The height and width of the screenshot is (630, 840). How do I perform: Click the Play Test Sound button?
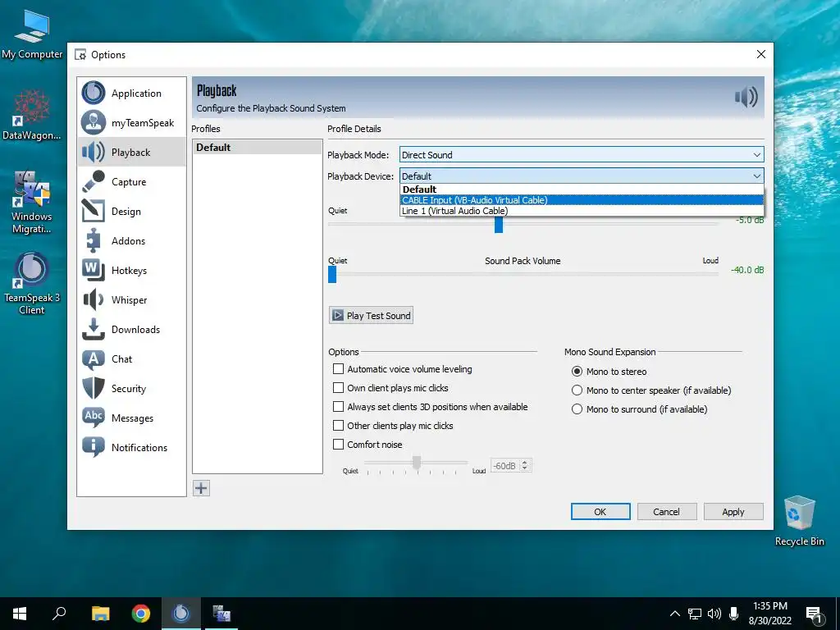(x=372, y=316)
